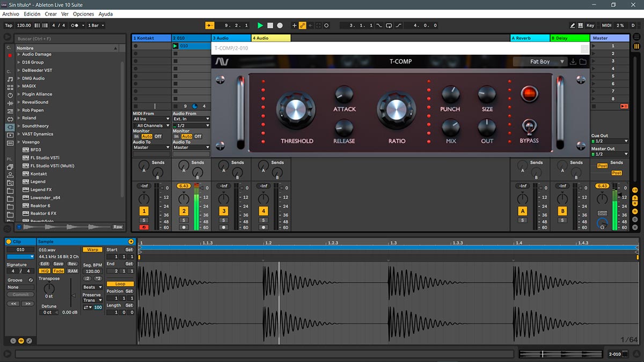Click the Rev. button for the sample

coord(72,264)
